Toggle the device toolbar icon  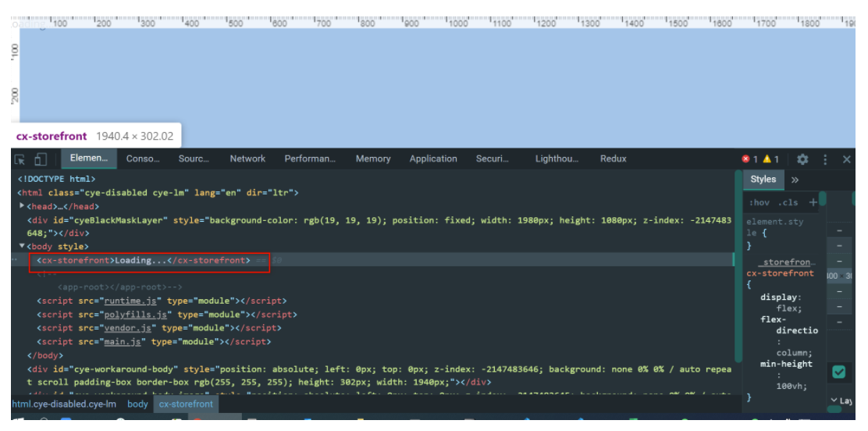pos(41,159)
